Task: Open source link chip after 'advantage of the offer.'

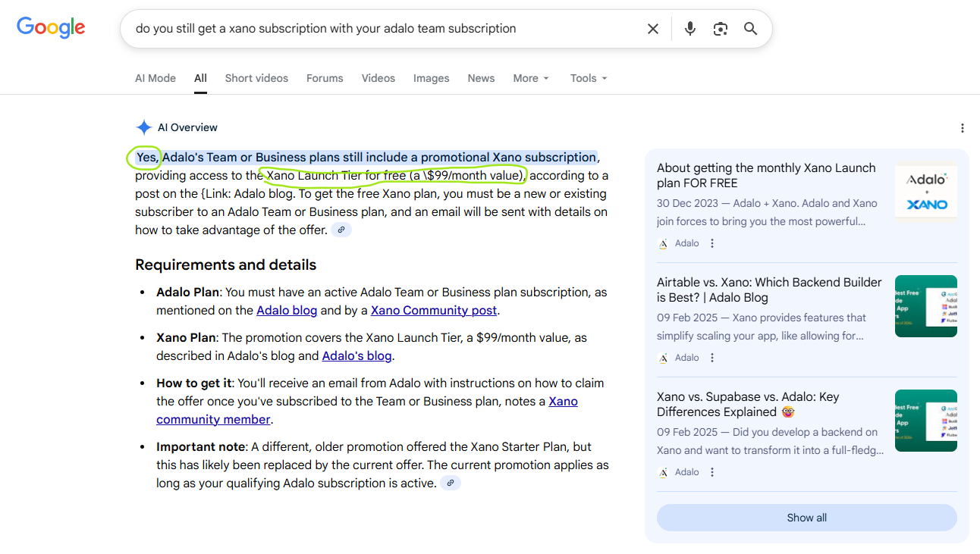Action: [341, 230]
